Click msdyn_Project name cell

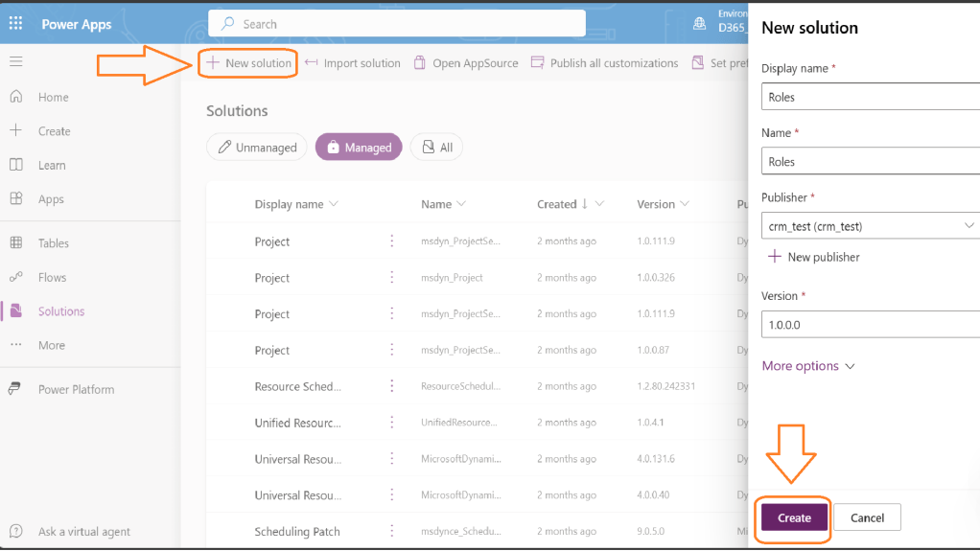452,277
